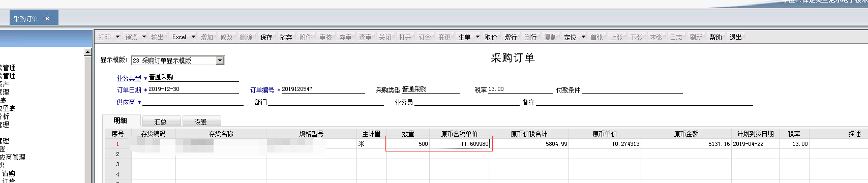
Task: Click the 部门 input field
Action: [325, 102]
